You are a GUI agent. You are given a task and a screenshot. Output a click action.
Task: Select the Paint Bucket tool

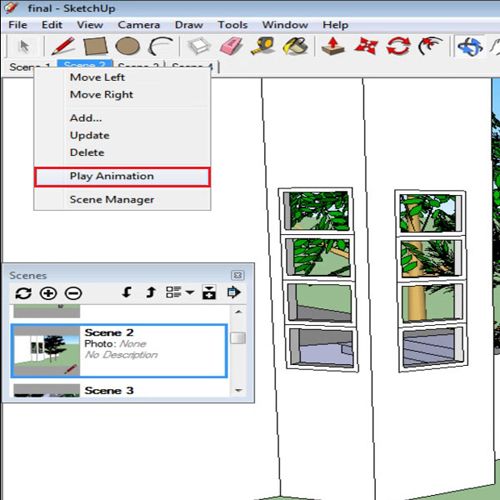[x=295, y=46]
